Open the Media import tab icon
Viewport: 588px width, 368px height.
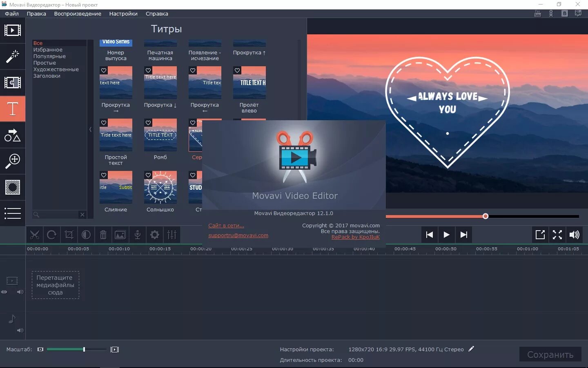[12, 30]
